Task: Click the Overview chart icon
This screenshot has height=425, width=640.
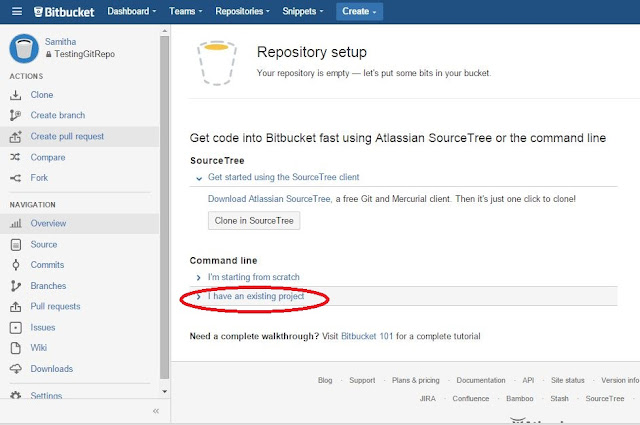Action: coord(16,223)
